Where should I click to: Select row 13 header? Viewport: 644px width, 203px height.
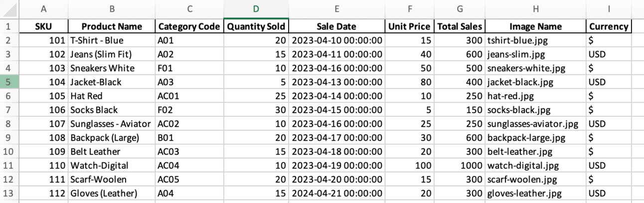tap(9, 193)
